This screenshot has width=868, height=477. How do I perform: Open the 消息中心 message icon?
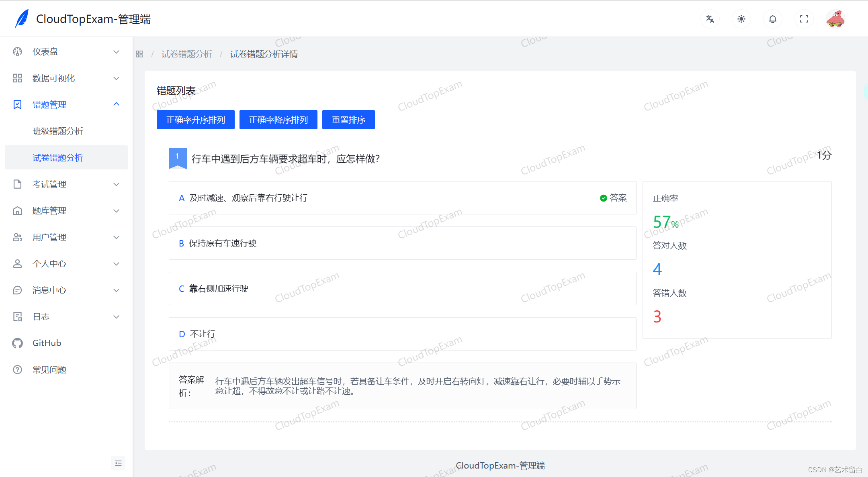tap(17, 290)
